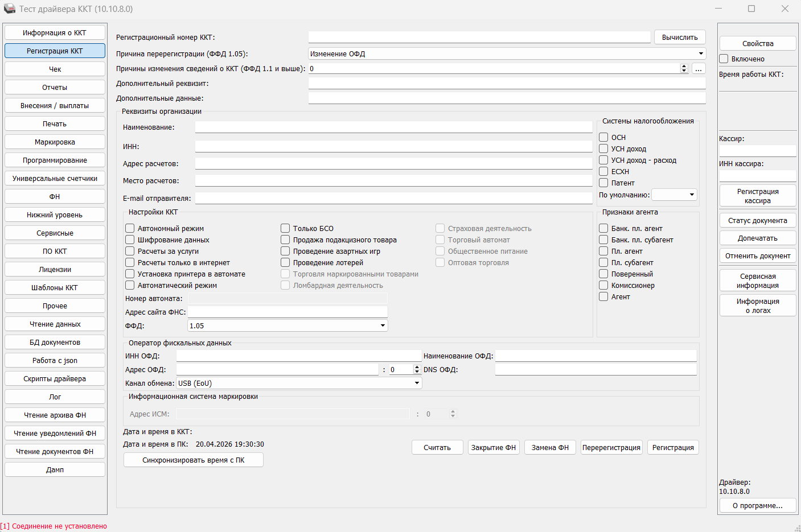Viewport: 801px width, 532px height.
Task: Click the Вычислить button
Action: [x=680, y=37]
